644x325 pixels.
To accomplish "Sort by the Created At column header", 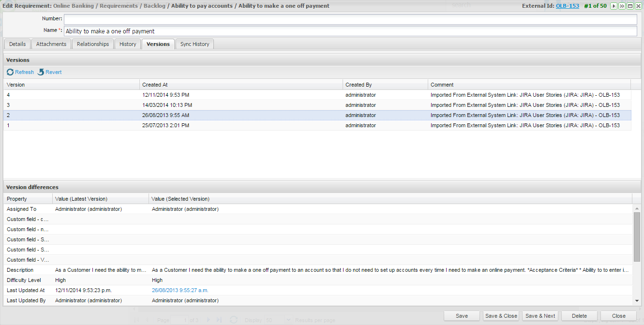I will 241,85.
